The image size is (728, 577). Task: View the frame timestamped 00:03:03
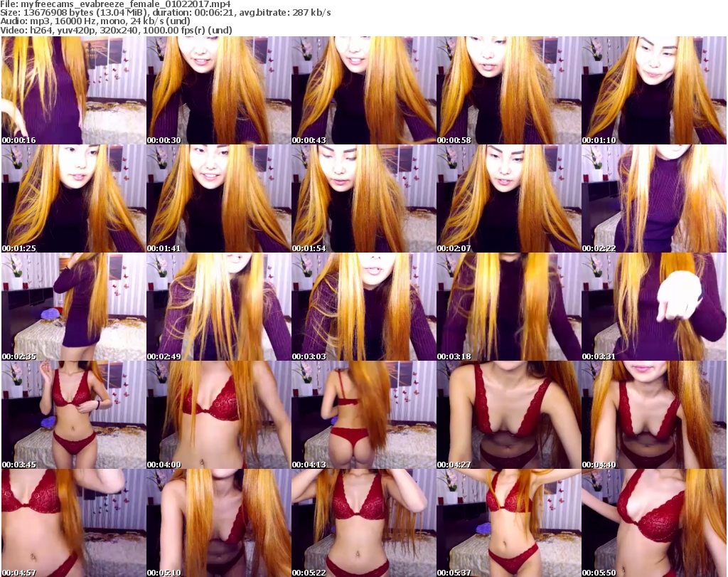363,307
